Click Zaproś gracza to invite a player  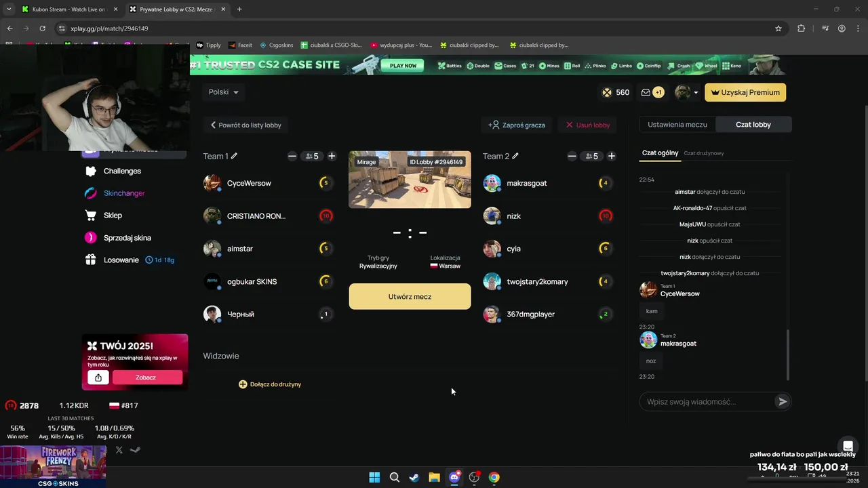click(517, 125)
